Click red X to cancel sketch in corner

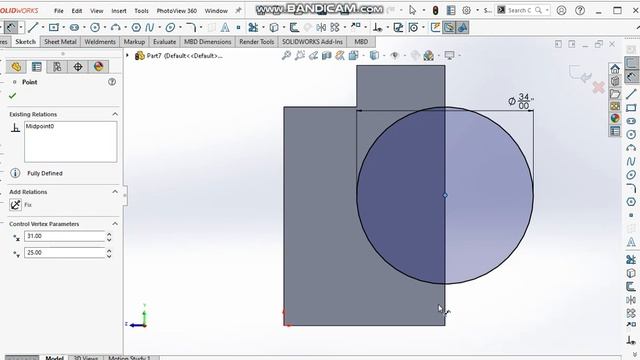coord(598,87)
